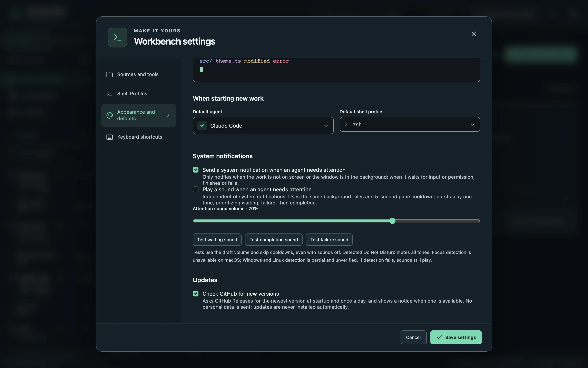The height and width of the screenshot is (368, 588).
Task: Click the Default agent dropdown arrow
Action: 326,126
